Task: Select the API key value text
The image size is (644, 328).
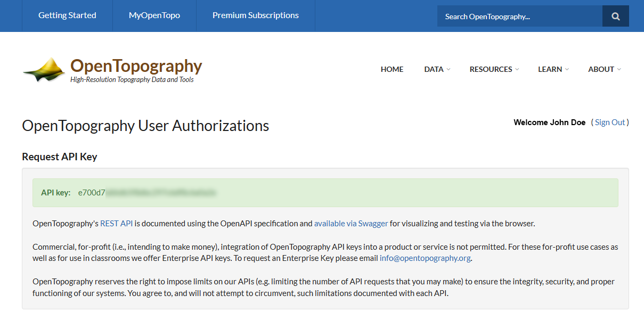Action: [x=147, y=193]
